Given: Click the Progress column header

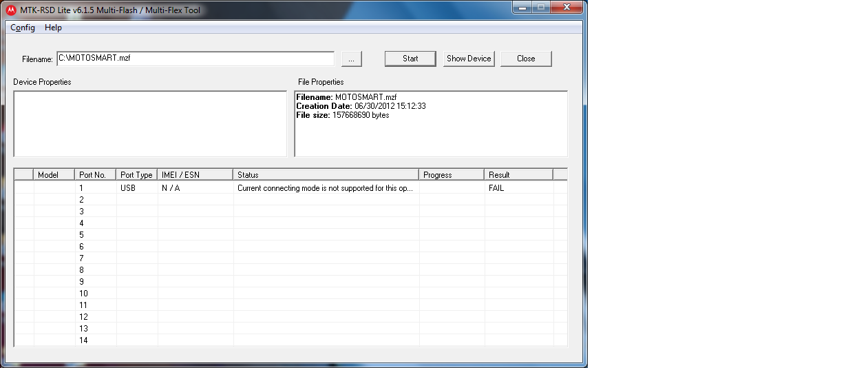Looking at the screenshot, I should (x=452, y=175).
